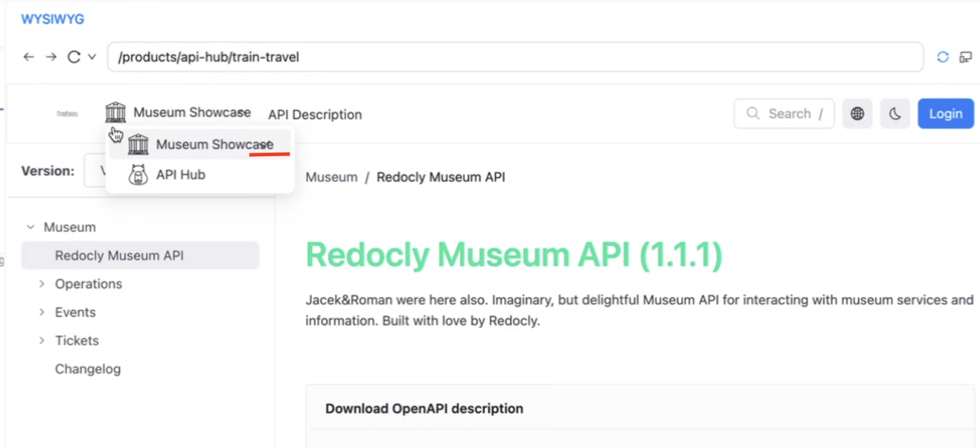Screen dimensions: 980x448
Task: Click the Museum breadcrumb link
Action: point(332,177)
